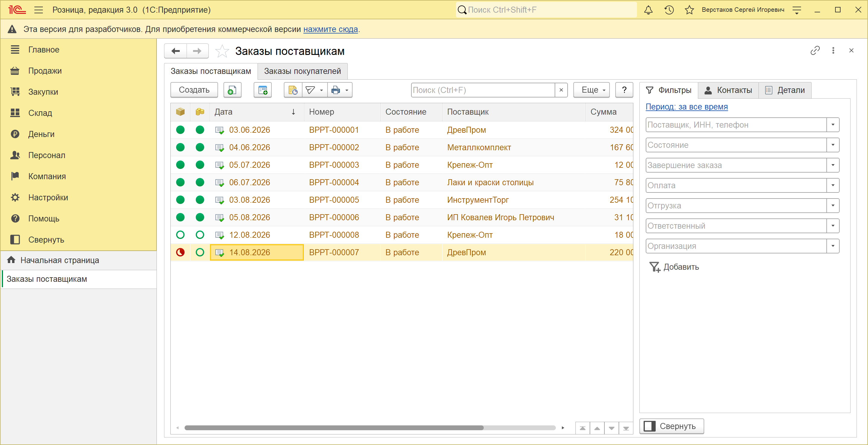Click the Создать button

[x=194, y=90]
